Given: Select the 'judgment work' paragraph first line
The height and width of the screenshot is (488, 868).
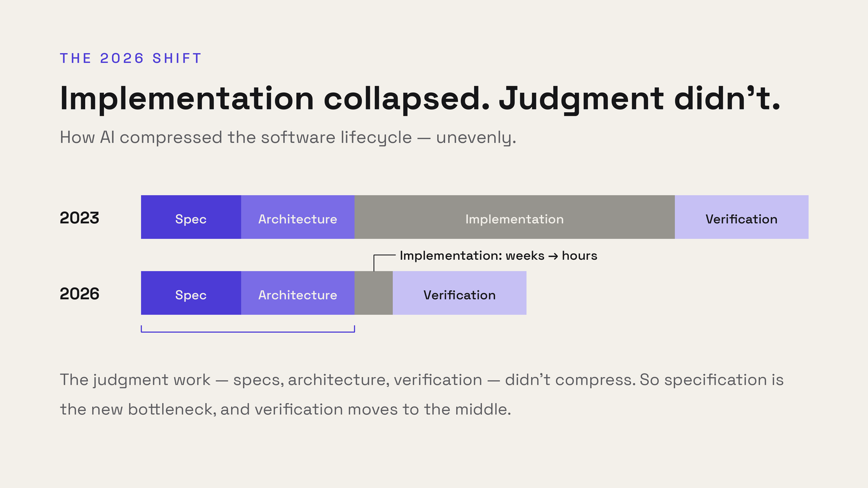Looking at the screenshot, I should 422,380.
